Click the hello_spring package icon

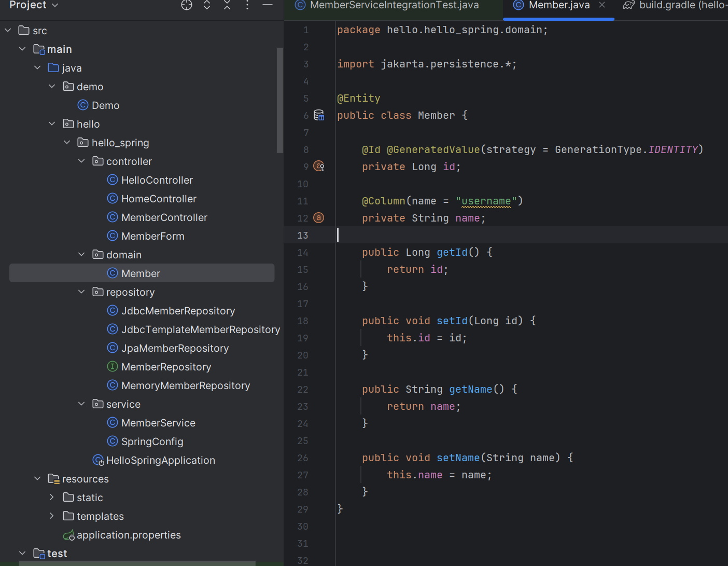pos(83,142)
